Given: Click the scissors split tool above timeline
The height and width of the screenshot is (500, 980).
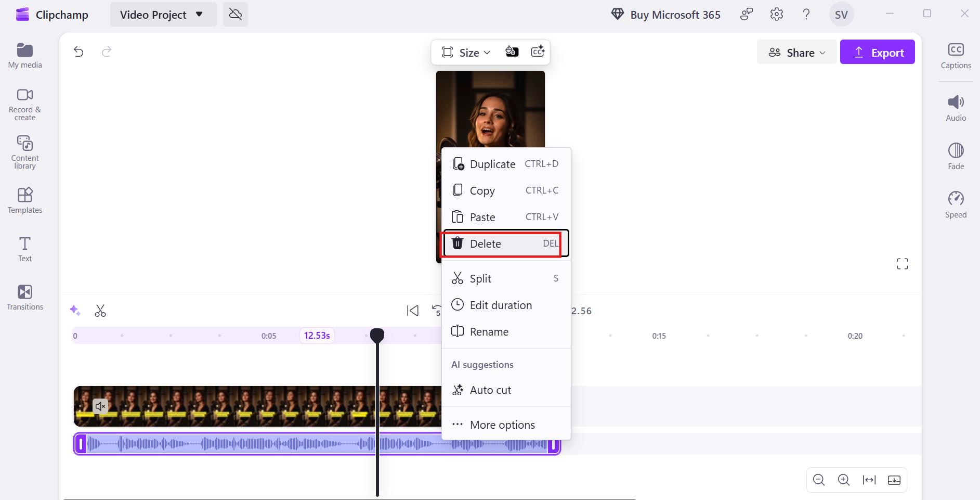Looking at the screenshot, I should tap(100, 311).
